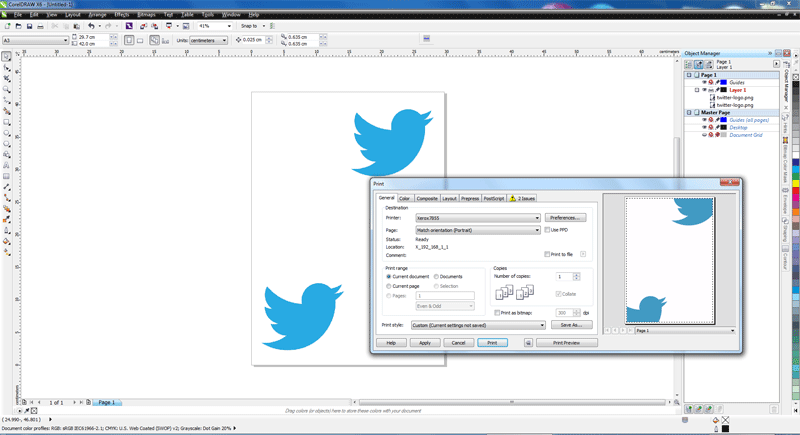Click the Save floppy disk icon
The image size is (800, 435).
[29, 26]
